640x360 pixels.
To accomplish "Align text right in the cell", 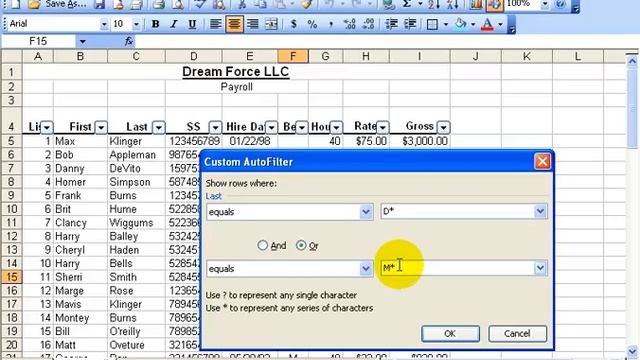I will [253, 24].
